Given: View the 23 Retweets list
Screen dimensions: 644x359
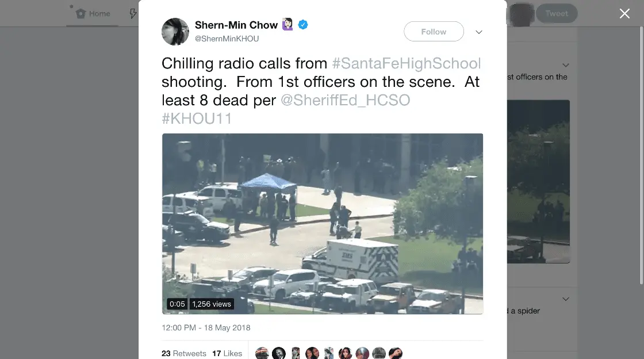Looking at the screenshot, I should tap(184, 353).
